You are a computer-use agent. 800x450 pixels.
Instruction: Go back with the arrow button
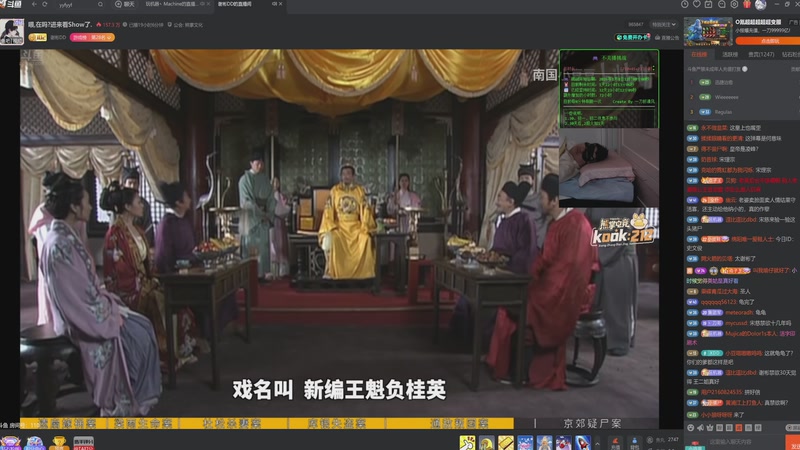click(x=34, y=4)
